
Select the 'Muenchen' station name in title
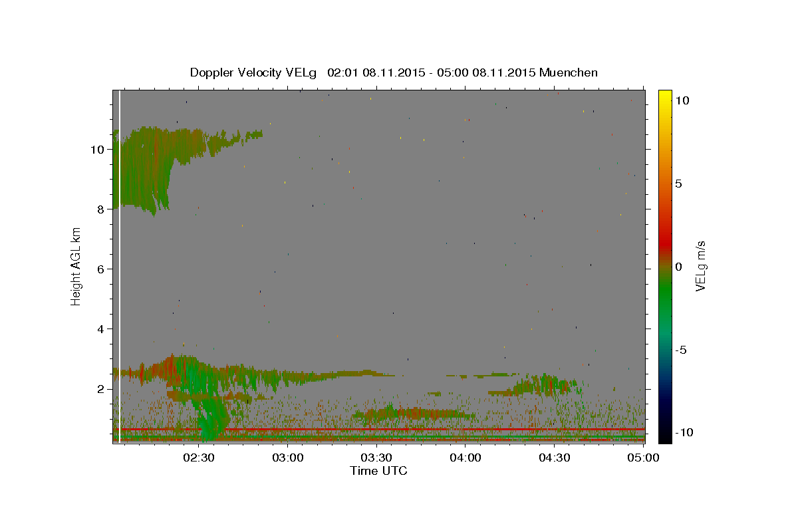[569, 72]
